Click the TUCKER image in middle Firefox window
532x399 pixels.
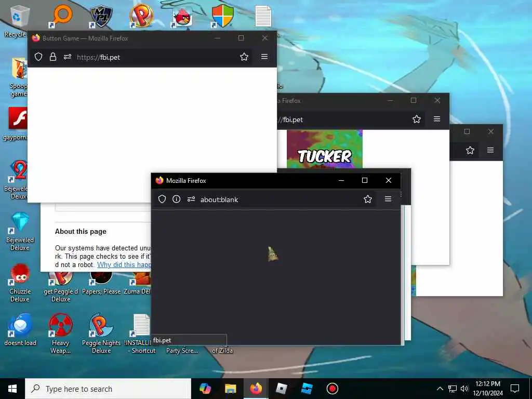pos(325,149)
